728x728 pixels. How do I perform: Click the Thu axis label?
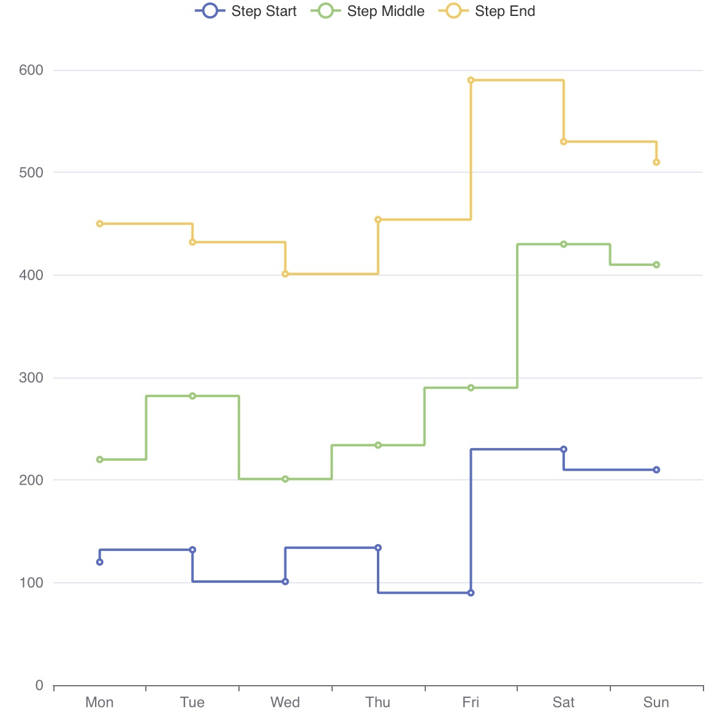[378, 702]
